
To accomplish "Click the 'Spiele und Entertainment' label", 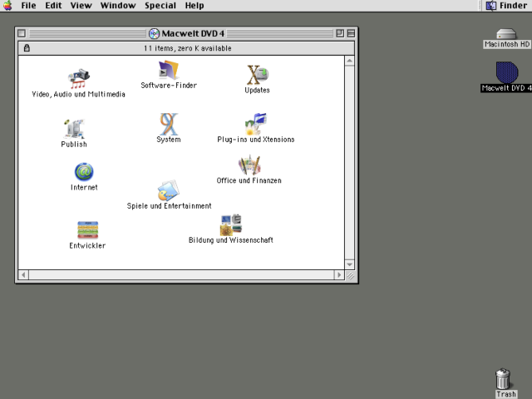I will click(x=169, y=206).
